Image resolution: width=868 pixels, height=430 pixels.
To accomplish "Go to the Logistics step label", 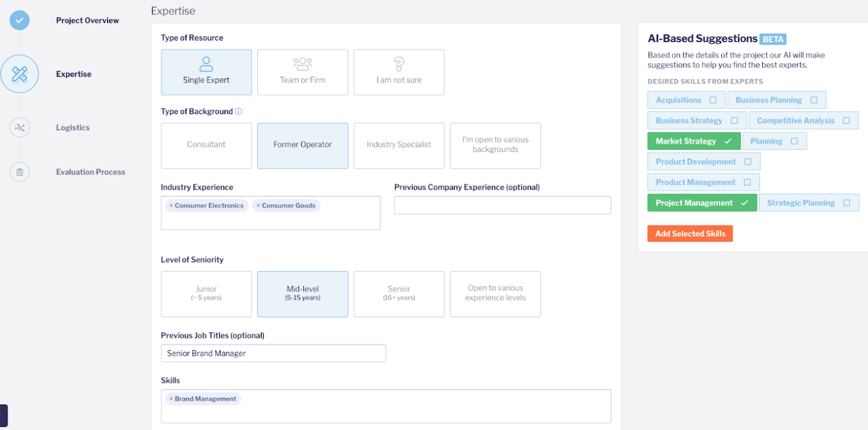I will pyautogui.click(x=73, y=128).
